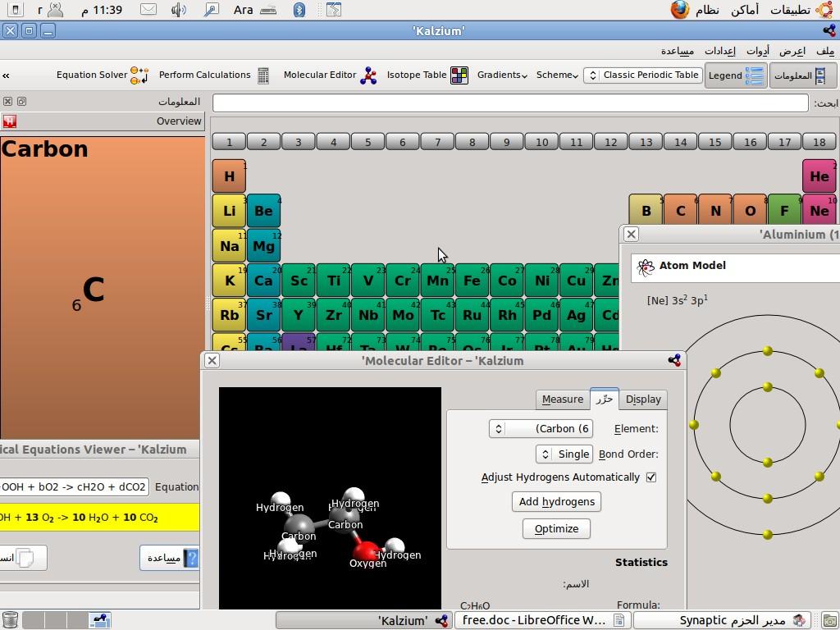Open Classic Periodic Table selector
The image size is (840, 630).
pyautogui.click(x=643, y=75)
